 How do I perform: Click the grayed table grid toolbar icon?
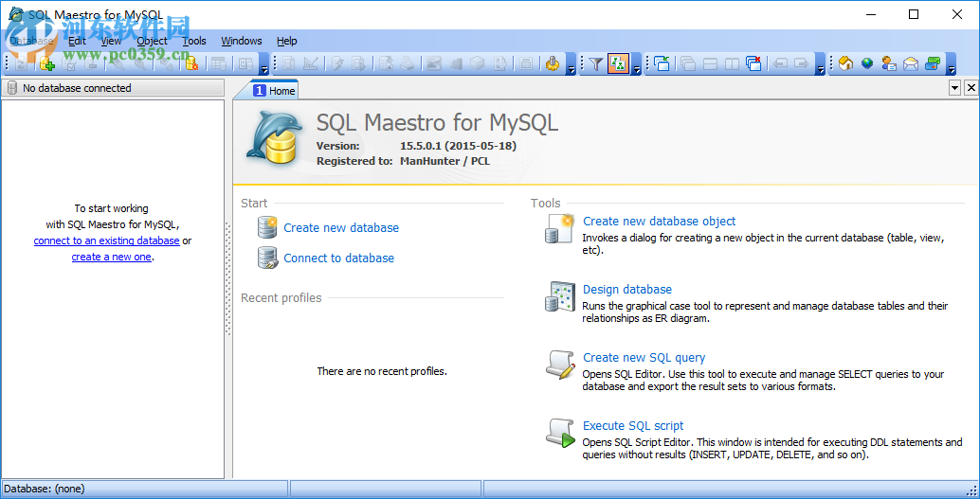click(x=218, y=63)
